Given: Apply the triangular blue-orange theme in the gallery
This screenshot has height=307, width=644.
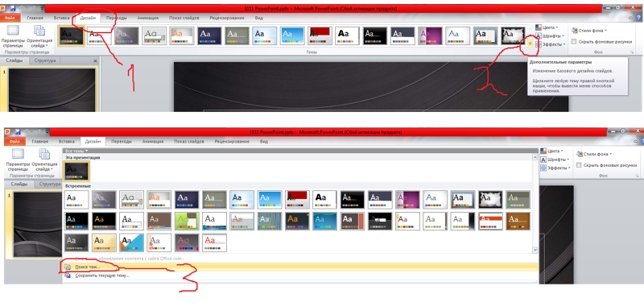Looking at the screenshot, I should click(x=132, y=243).
